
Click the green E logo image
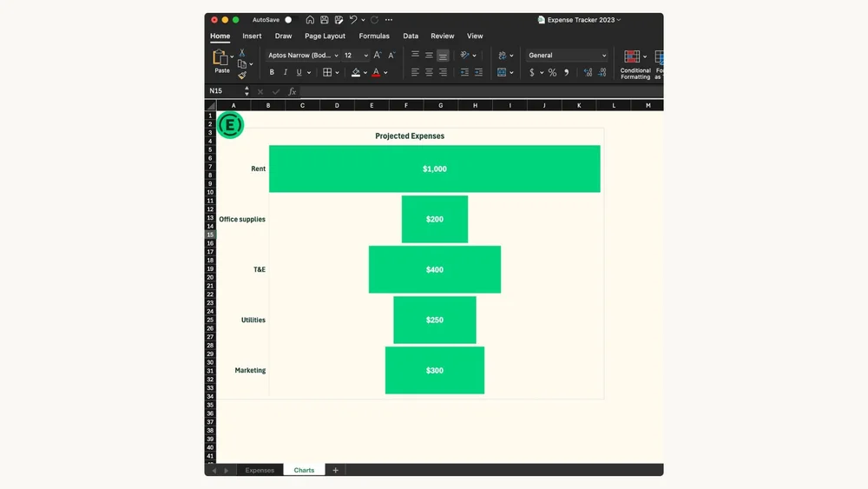[x=230, y=125]
